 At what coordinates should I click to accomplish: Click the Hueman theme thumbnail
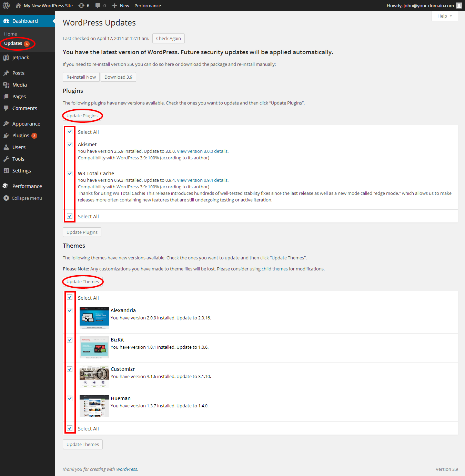coord(94,406)
